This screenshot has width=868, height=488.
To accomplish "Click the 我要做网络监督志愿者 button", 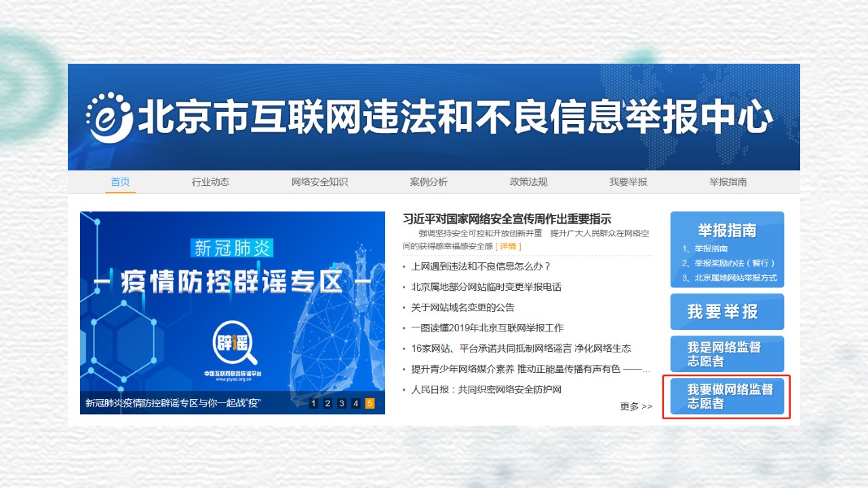I will (727, 396).
